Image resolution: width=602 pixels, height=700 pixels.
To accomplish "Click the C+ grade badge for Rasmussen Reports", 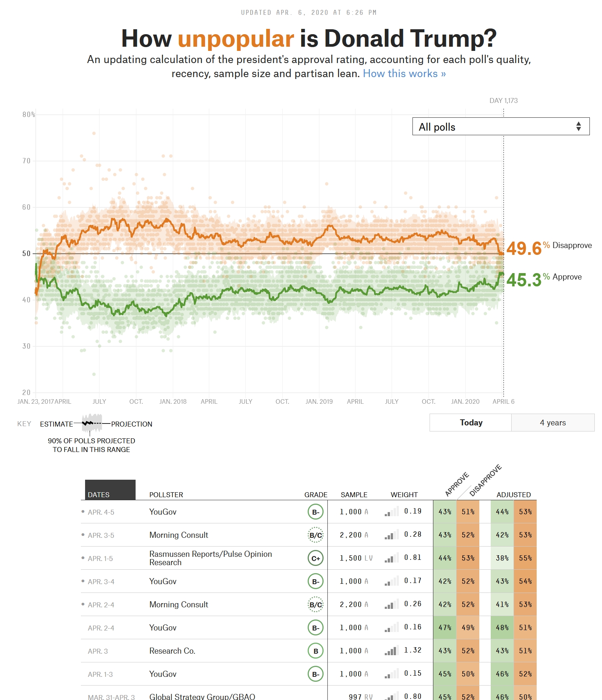I will 315,558.
